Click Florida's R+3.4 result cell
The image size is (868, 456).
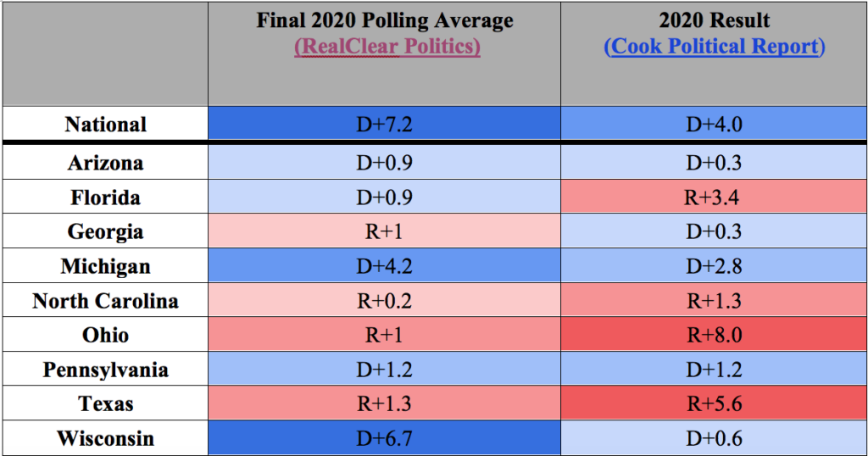pyautogui.click(x=714, y=197)
